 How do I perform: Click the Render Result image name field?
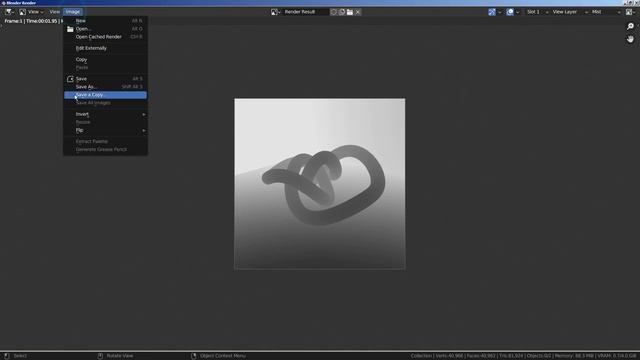point(305,12)
